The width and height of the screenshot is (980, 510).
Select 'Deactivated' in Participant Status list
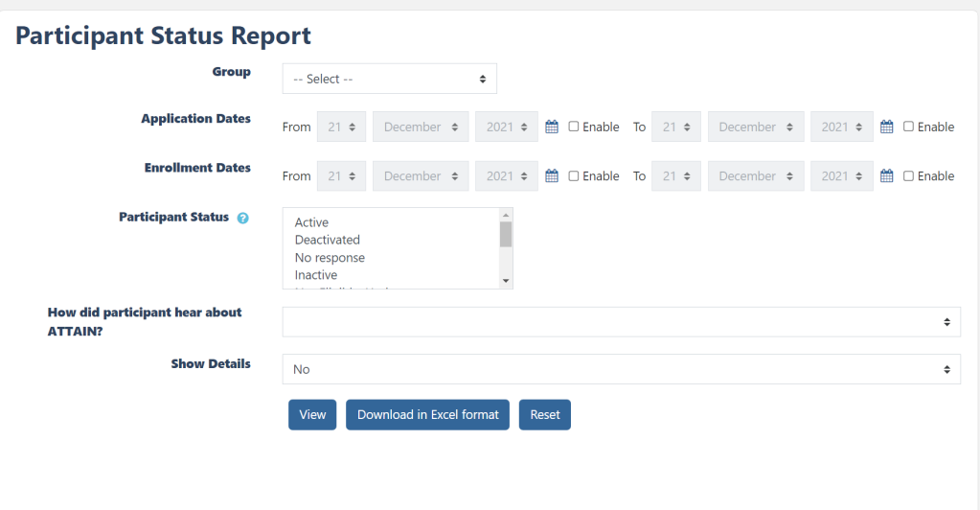point(328,240)
